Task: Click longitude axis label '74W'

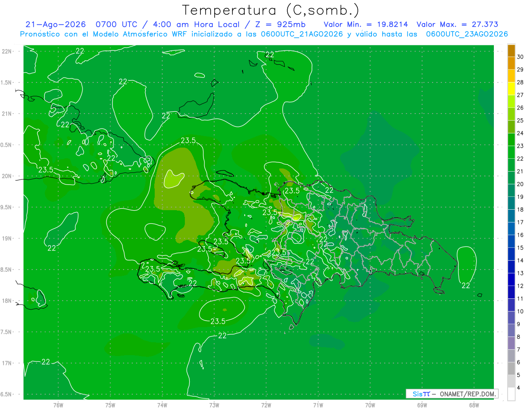Action: [x=162, y=405]
